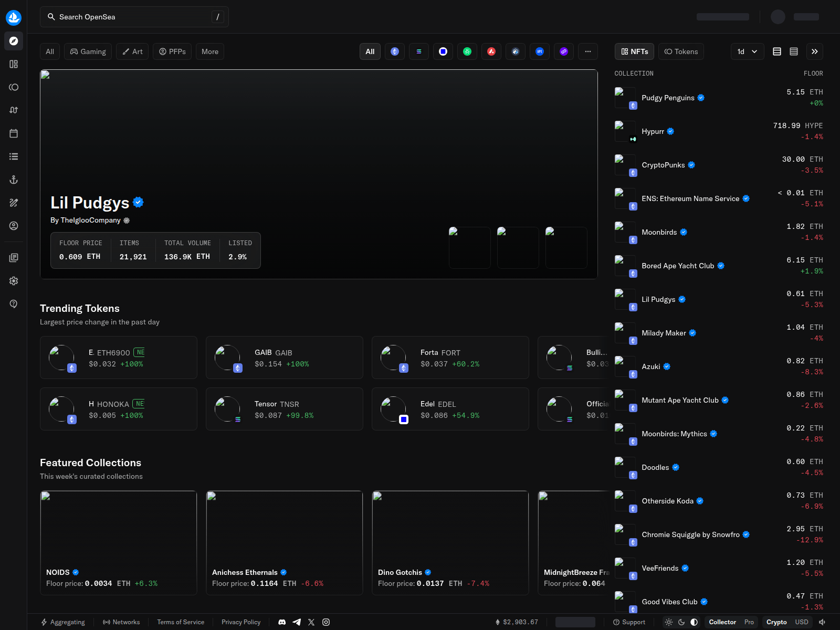The height and width of the screenshot is (630, 840).
Task: Open the More categories menu
Action: tap(210, 51)
